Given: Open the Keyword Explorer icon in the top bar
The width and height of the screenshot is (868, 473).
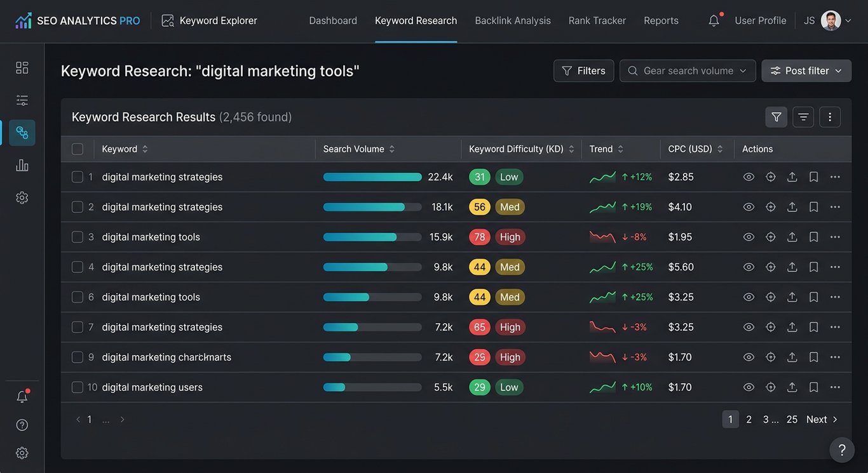Looking at the screenshot, I should coord(166,20).
